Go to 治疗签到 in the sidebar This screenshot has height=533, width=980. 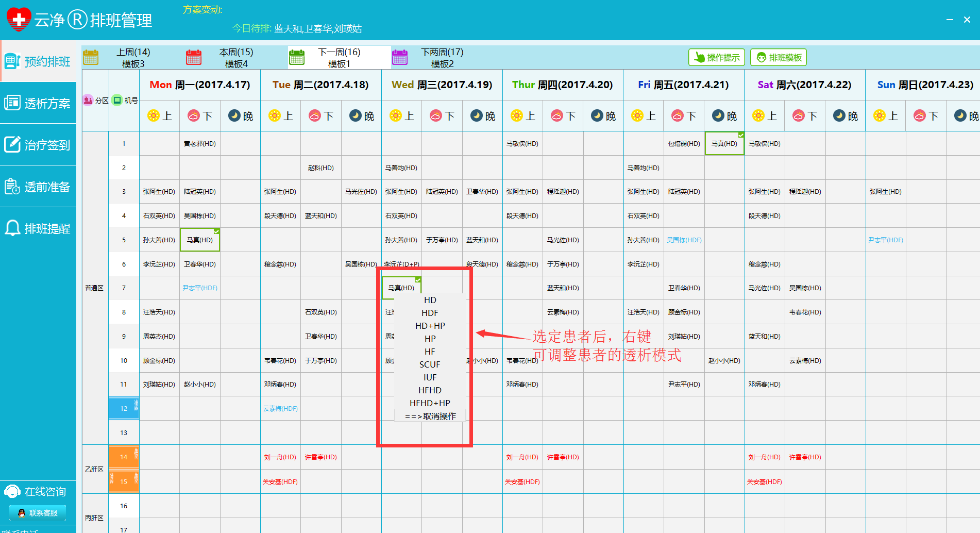(x=38, y=145)
